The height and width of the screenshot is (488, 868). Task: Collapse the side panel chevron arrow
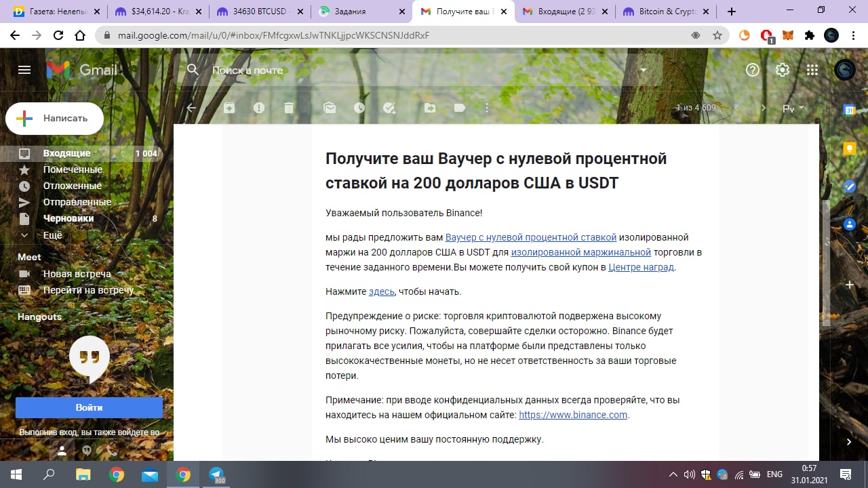click(x=849, y=442)
